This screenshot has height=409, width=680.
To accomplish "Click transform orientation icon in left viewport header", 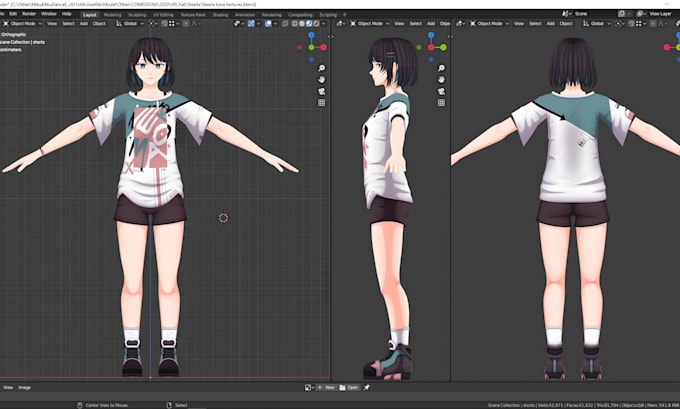I will coord(119,23).
